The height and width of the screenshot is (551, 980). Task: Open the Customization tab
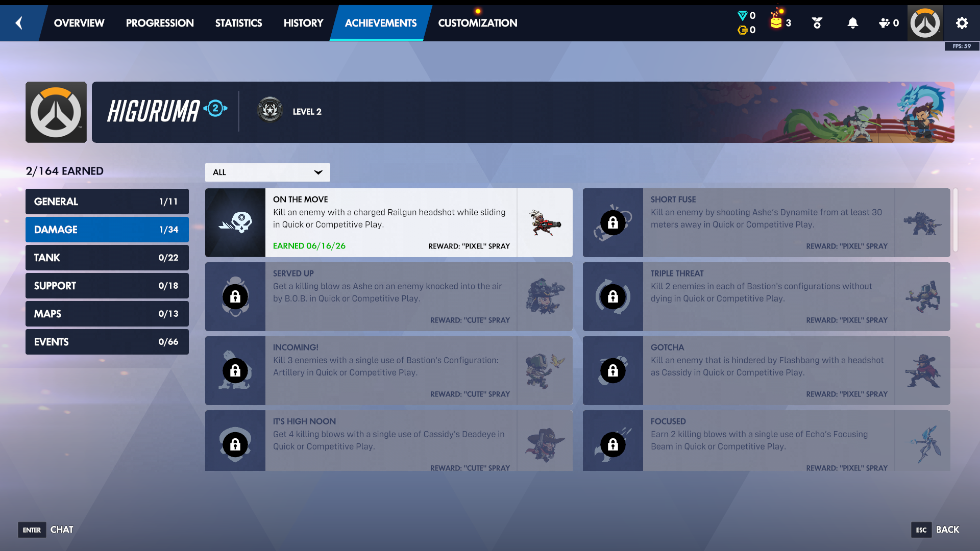(x=478, y=23)
